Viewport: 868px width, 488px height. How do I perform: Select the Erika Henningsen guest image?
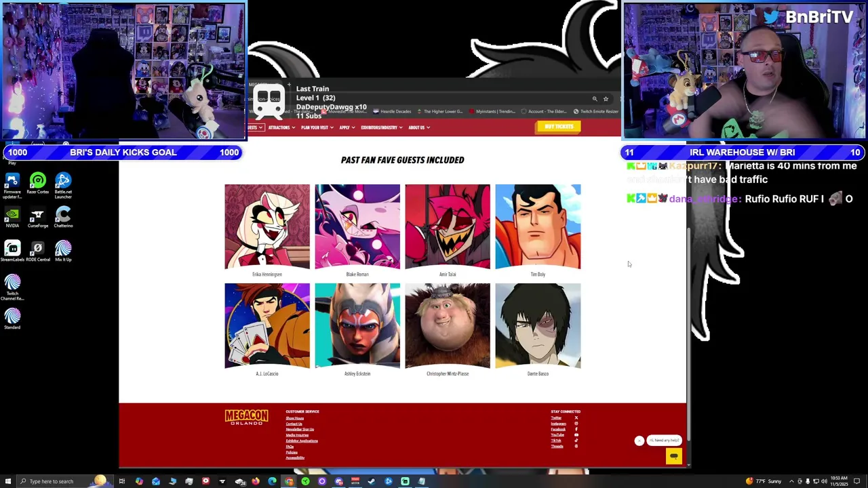pyautogui.click(x=267, y=226)
